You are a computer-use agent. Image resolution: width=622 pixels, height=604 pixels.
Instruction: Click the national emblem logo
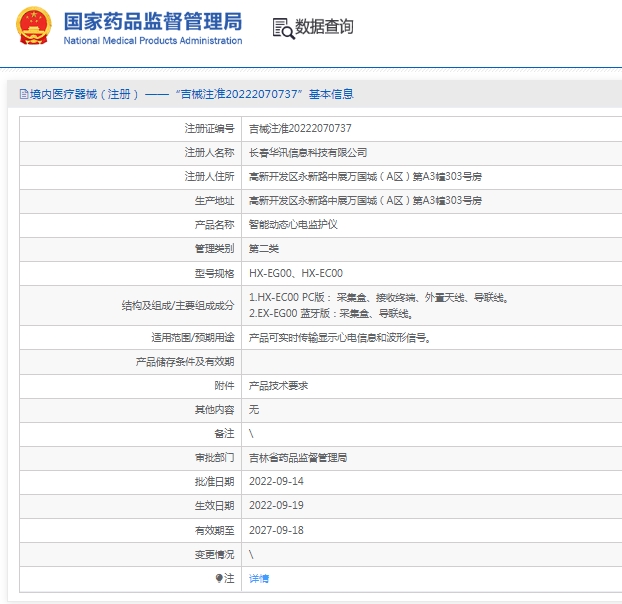[x=34, y=26]
